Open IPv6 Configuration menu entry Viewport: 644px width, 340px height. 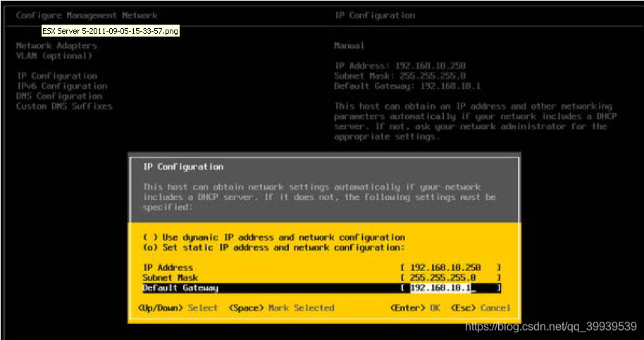pos(61,86)
